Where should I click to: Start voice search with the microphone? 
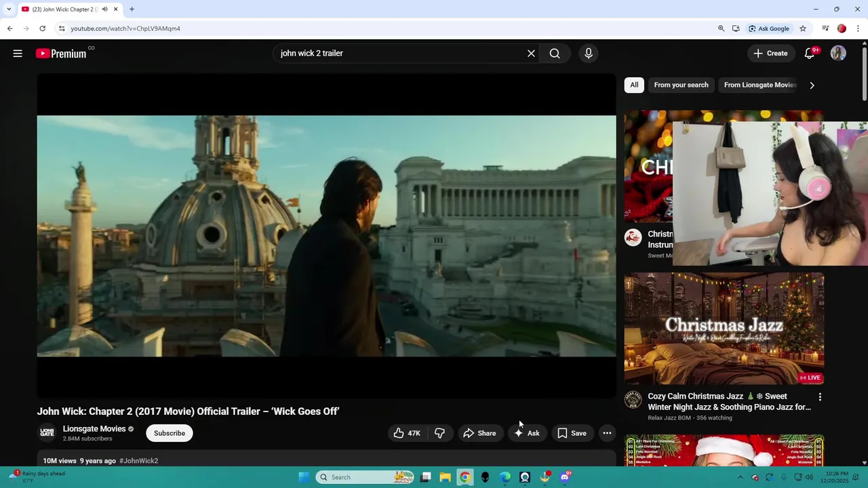(x=589, y=54)
